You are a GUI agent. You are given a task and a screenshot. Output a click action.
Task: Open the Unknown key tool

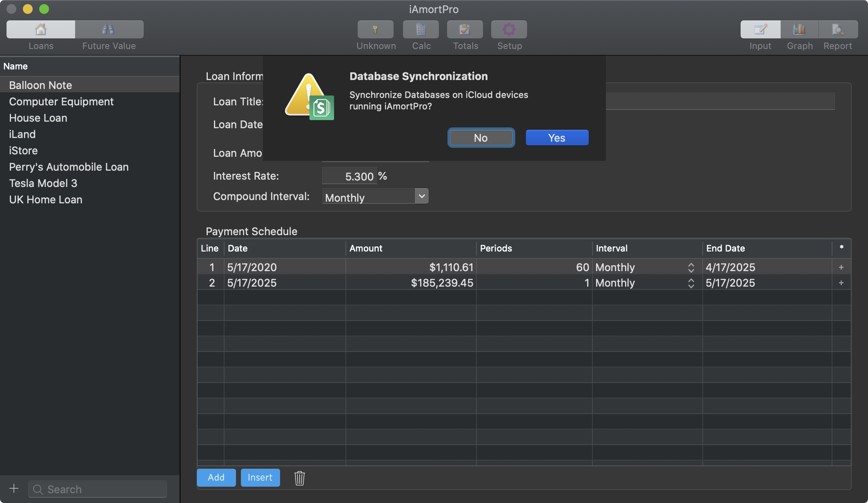pos(375,29)
